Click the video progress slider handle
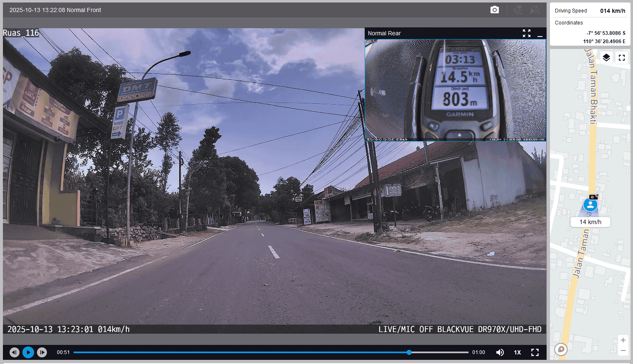Image resolution: width=633 pixels, height=364 pixels. 409,352
